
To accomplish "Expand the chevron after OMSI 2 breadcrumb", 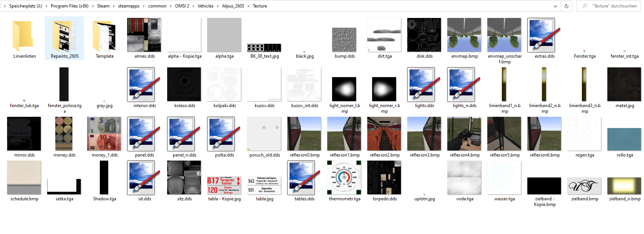I will (194, 6).
